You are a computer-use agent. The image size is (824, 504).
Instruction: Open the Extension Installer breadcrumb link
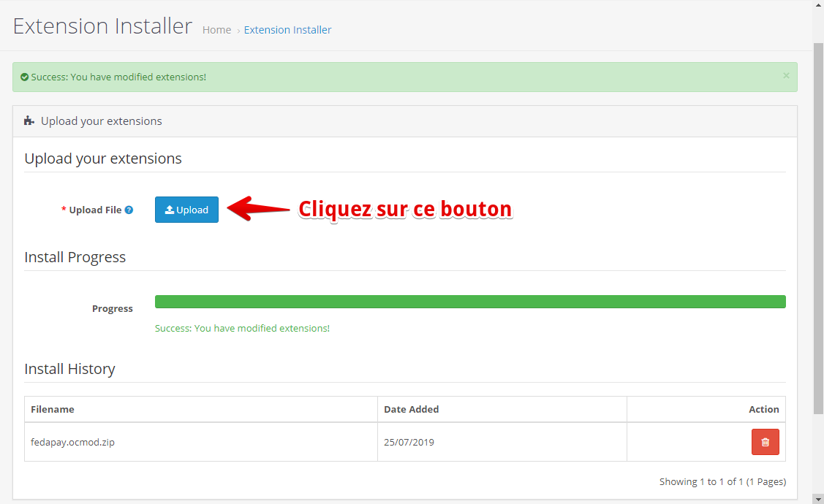[287, 30]
